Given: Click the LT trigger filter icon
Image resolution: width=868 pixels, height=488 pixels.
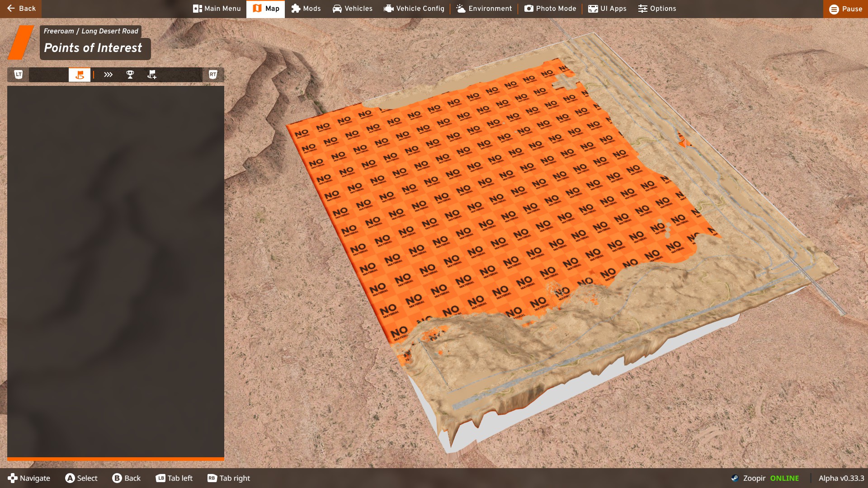Looking at the screenshot, I should pyautogui.click(x=19, y=75).
